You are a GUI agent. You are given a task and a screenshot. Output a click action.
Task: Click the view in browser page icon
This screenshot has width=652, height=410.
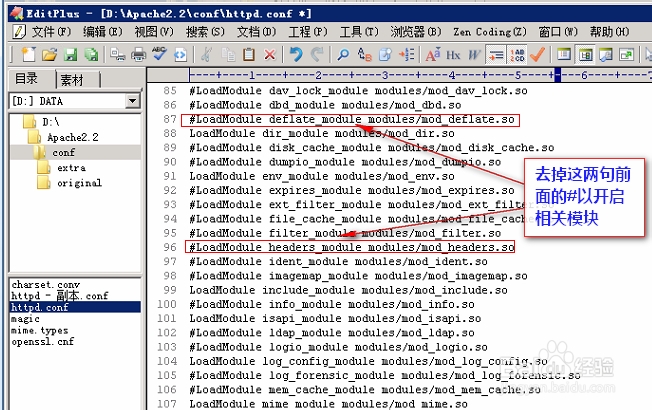pyautogui.click(x=180, y=54)
